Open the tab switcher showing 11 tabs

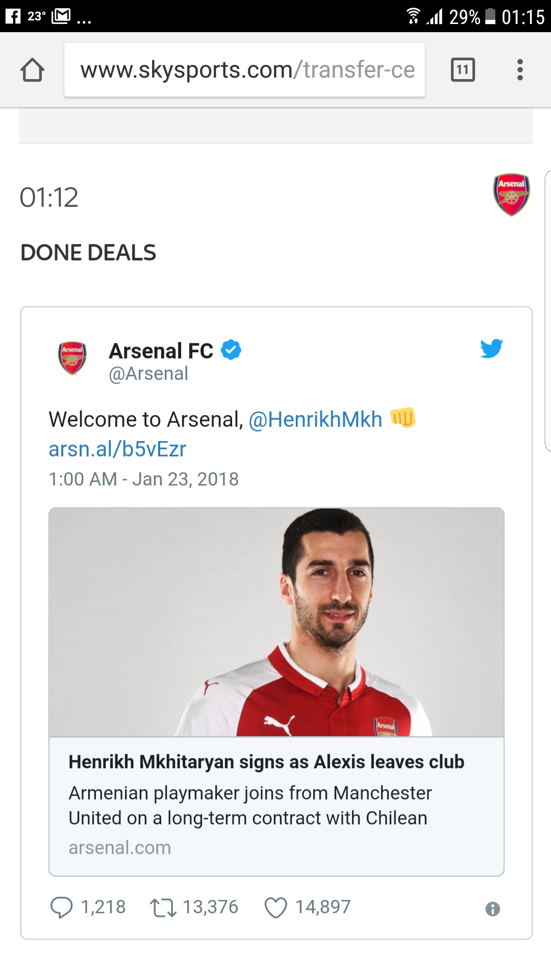pyautogui.click(x=463, y=70)
